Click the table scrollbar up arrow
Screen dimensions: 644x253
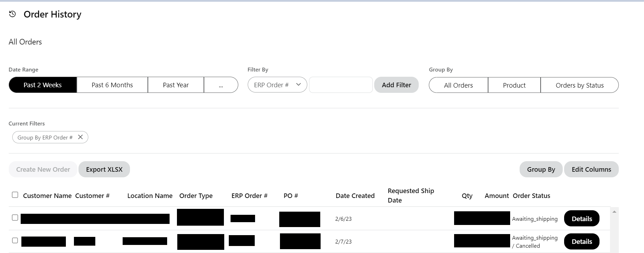point(614,212)
